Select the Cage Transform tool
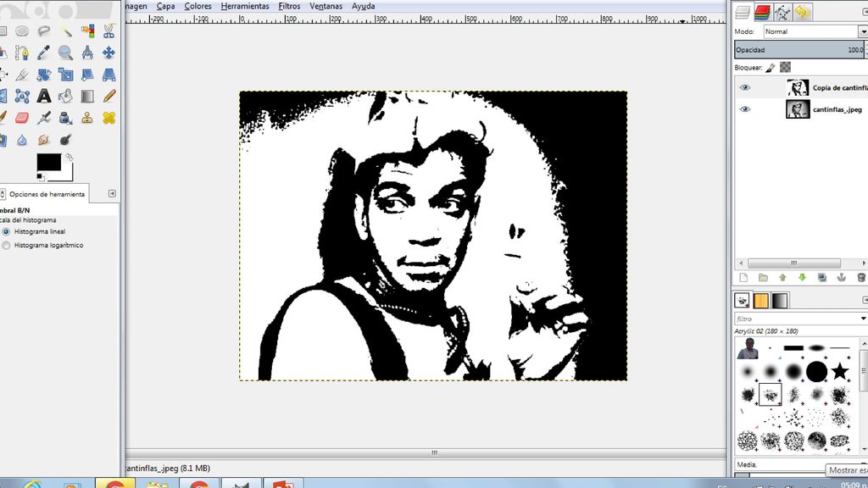Image resolution: width=868 pixels, height=488 pixels. pyautogui.click(x=22, y=97)
